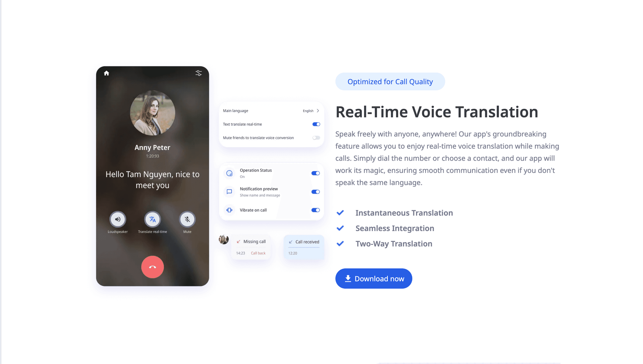The height and width of the screenshot is (364, 643).
Task: Tap the settings sliders icon top right
Action: [199, 73]
